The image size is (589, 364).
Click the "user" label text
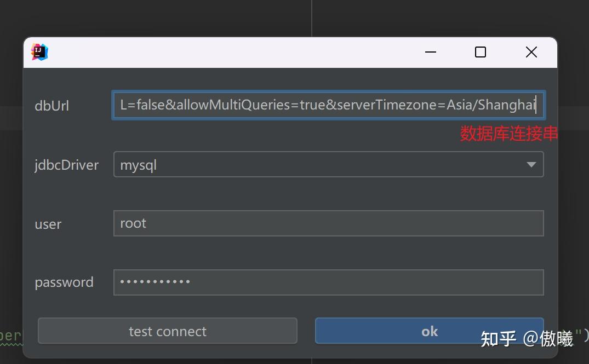pos(48,223)
